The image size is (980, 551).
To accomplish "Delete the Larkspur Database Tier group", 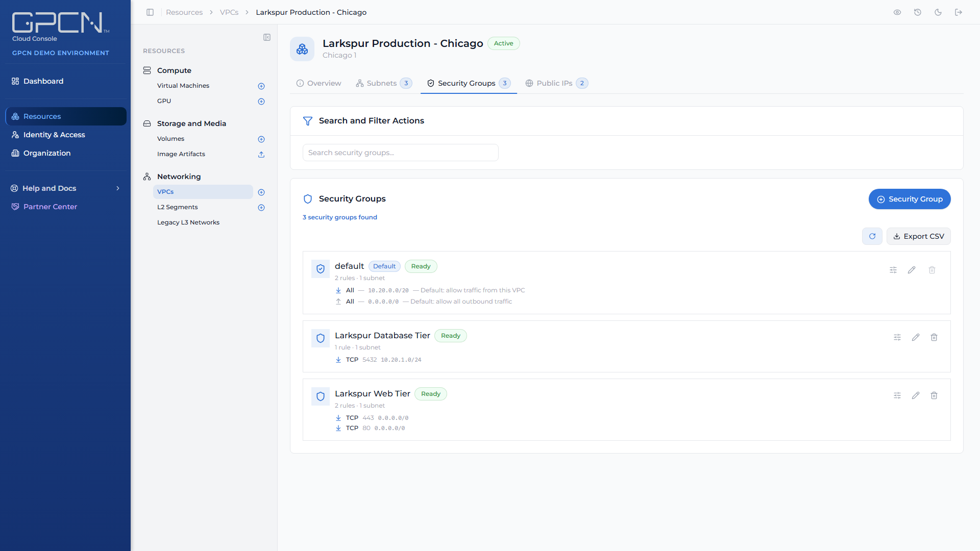I will tap(934, 337).
